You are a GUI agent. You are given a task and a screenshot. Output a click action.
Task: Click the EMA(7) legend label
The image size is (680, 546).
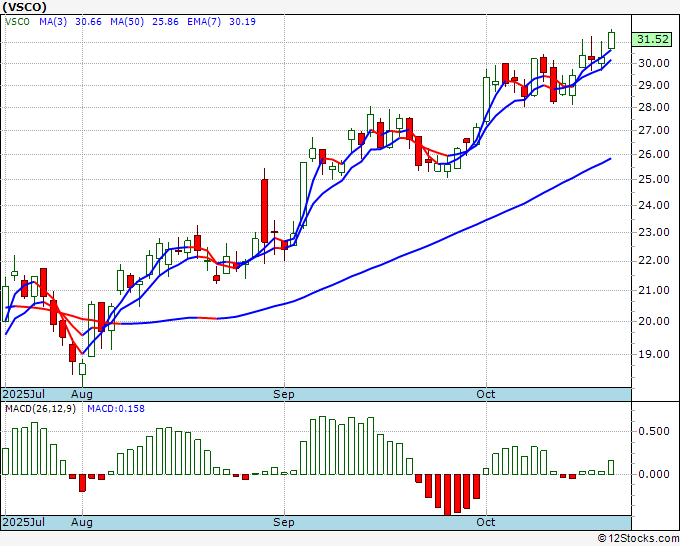[x=204, y=21]
